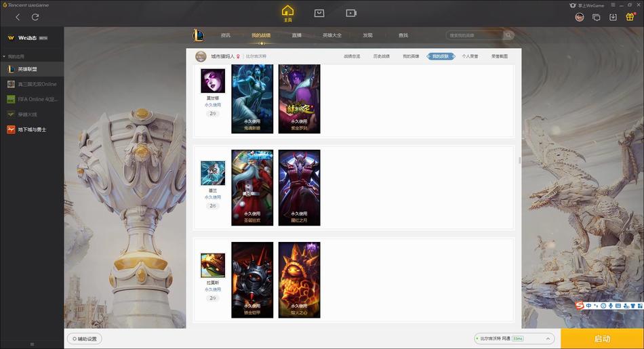Click into the hero search field
This screenshot has width=644, height=349.
(475, 35)
